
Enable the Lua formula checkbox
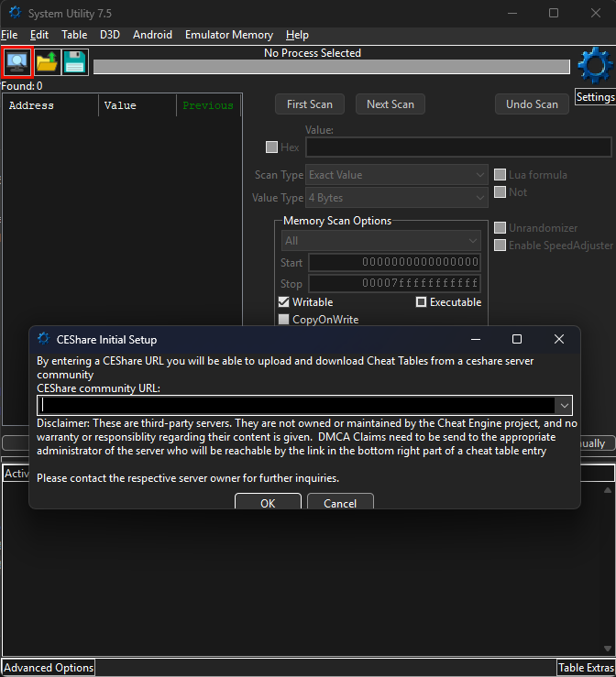[500, 175]
